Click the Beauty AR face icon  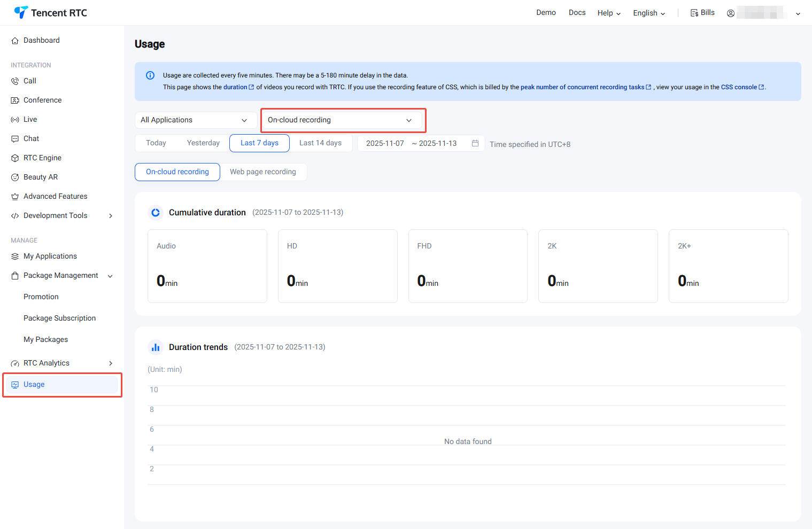pyautogui.click(x=15, y=177)
